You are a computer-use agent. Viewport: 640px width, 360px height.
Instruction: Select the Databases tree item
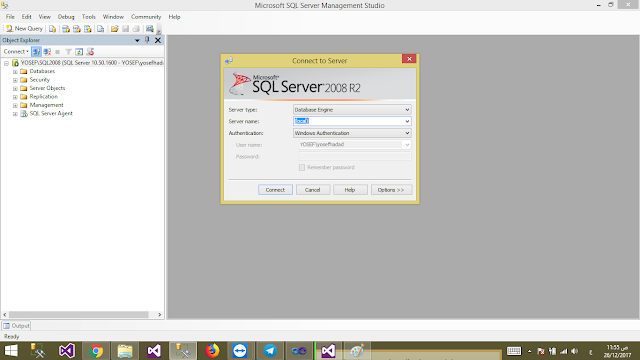pyautogui.click(x=42, y=71)
